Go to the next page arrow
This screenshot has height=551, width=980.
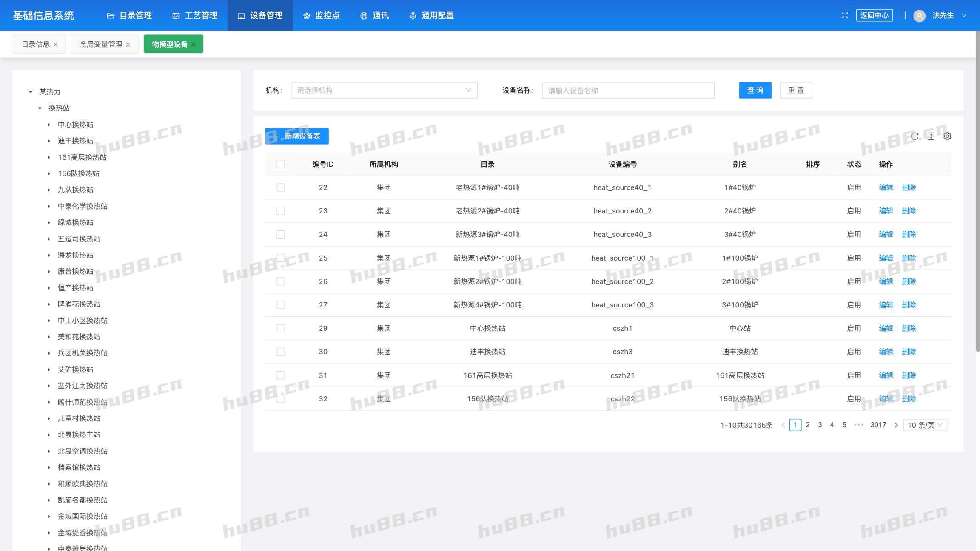[896, 425]
